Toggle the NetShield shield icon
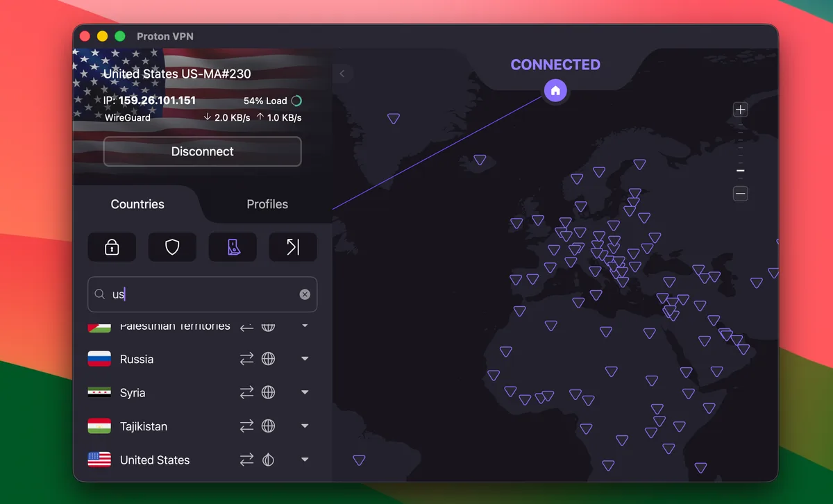 click(x=172, y=247)
